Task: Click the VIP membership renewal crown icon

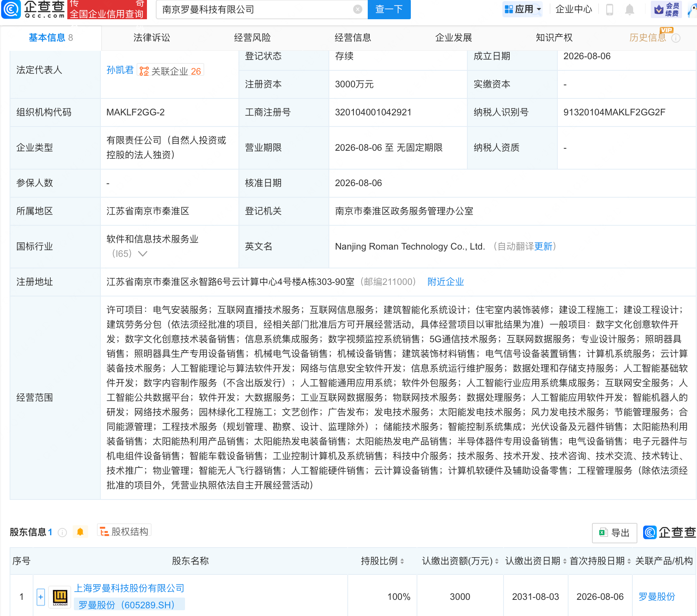Action: pos(659,9)
